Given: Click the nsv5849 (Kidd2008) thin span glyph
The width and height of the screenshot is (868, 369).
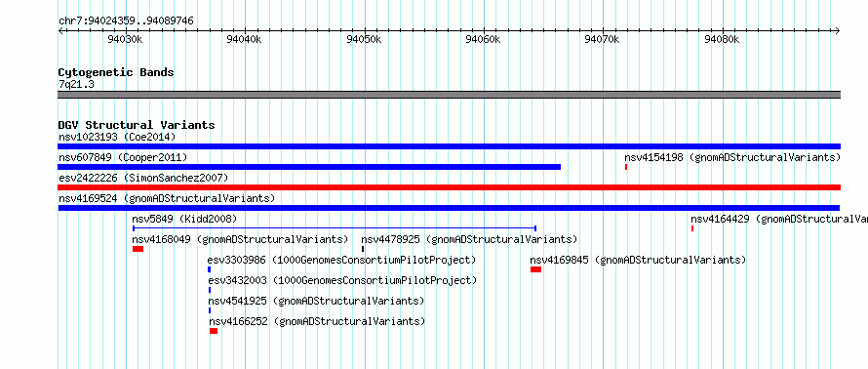Looking at the screenshot, I should coord(335,228).
